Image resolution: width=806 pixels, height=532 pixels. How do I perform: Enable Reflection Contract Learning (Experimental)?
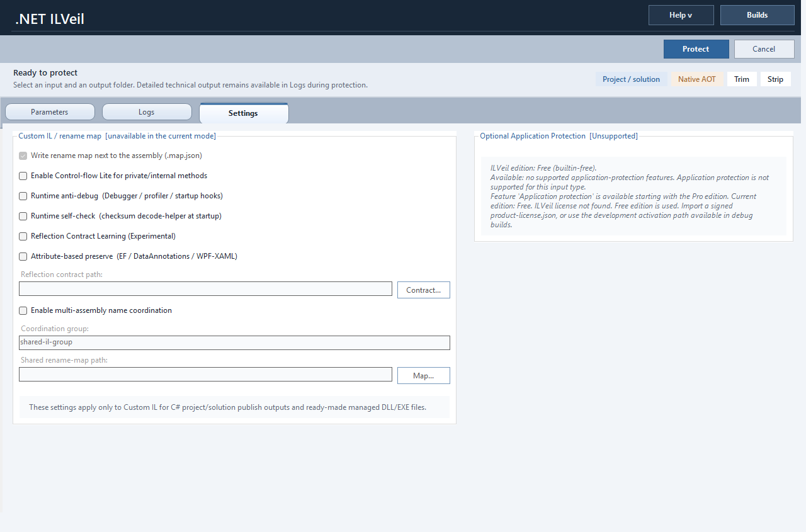pyautogui.click(x=23, y=236)
